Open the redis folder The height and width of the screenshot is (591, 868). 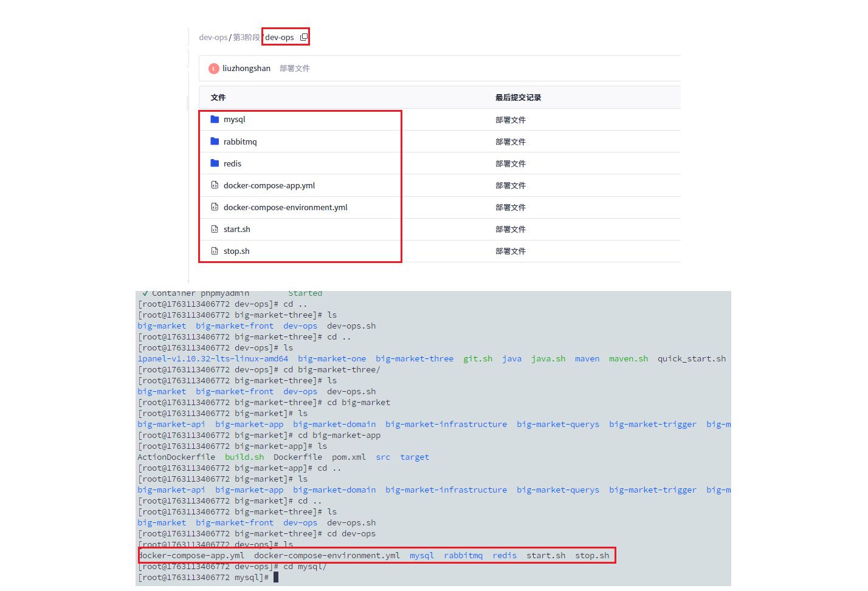click(x=232, y=163)
